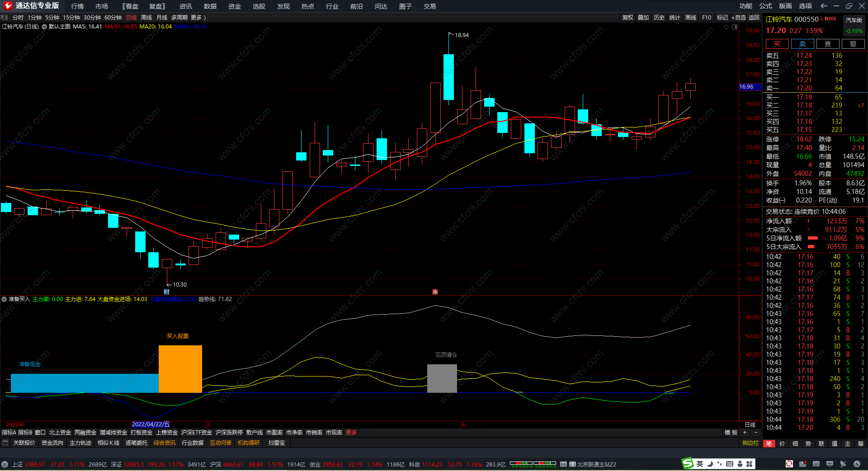The width and height of the screenshot is (868, 471).
Task: Open the mail notification icon
Action: click(x=802, y=464)
